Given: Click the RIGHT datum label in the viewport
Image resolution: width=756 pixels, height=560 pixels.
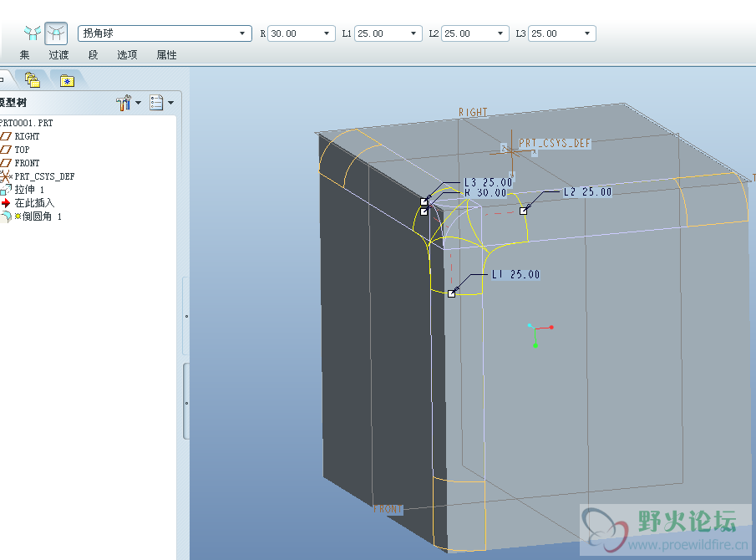Looking at the screenshot, I should (x=473, y=112).
